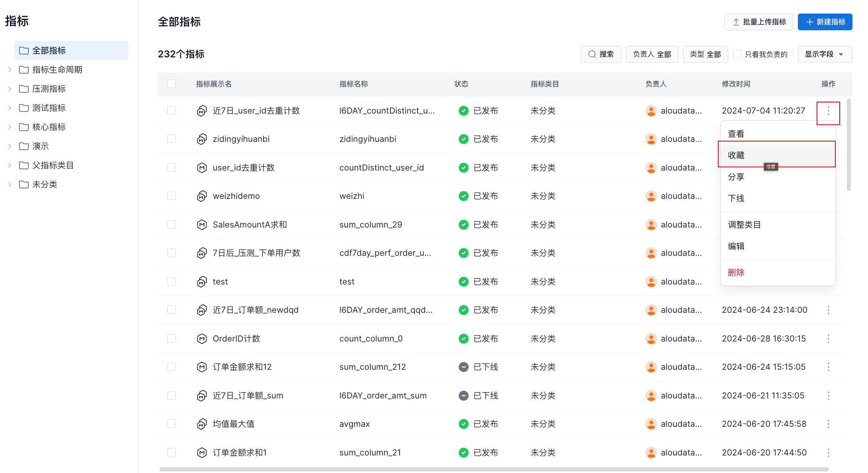Click the three-dot menu for 均值最大值 row

click(x=828, y=424)
